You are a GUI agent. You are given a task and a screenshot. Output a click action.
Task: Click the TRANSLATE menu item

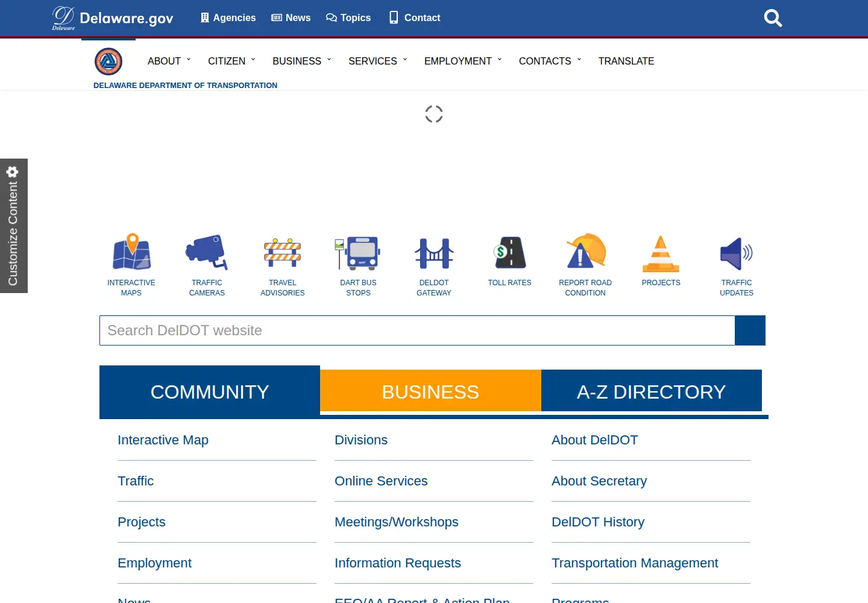[x=626, y=61]
